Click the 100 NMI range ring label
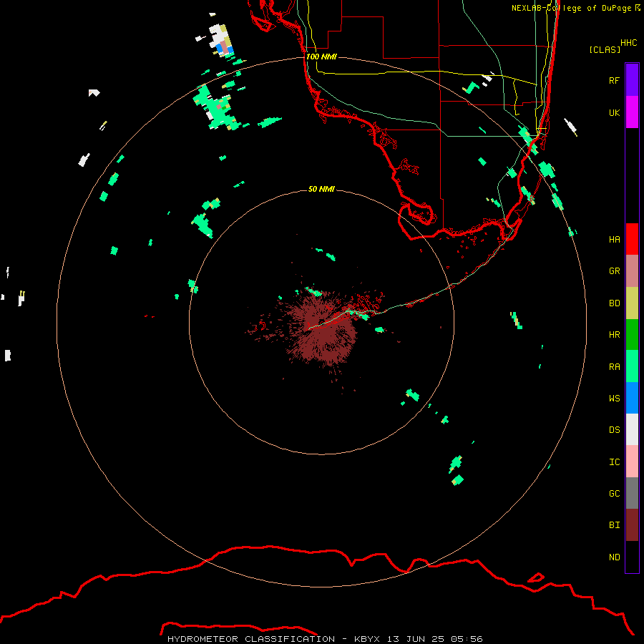Image resolution: width=644 pixels, height=644 pixels. pos(321,57)
